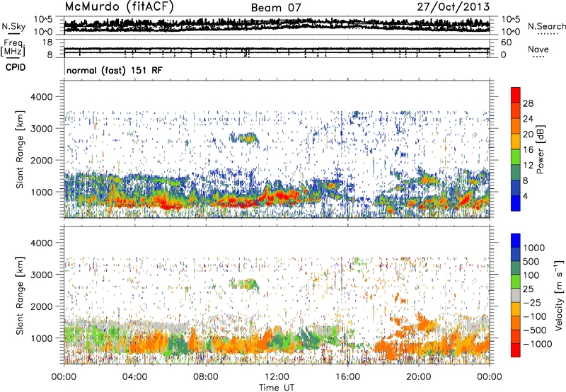Select the Velocity [m s-1] colorbar title
The height and width of the screenshot is (392, 566).
(x=559, y=296)
